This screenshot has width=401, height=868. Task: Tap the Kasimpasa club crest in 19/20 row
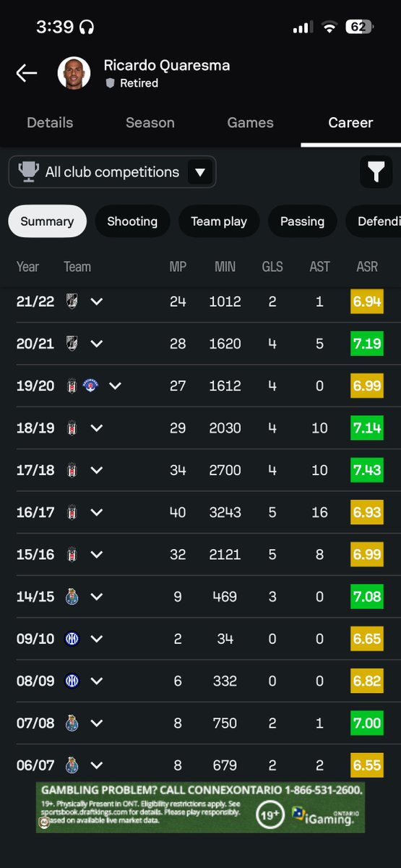pos(91,386)
